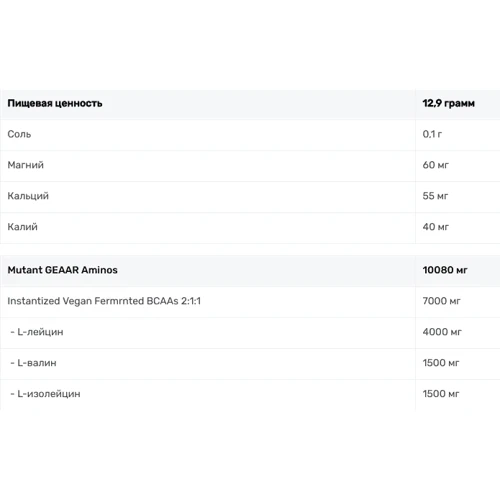Click the 'Mutant GEAAR Aminos' header

point(62,270)
